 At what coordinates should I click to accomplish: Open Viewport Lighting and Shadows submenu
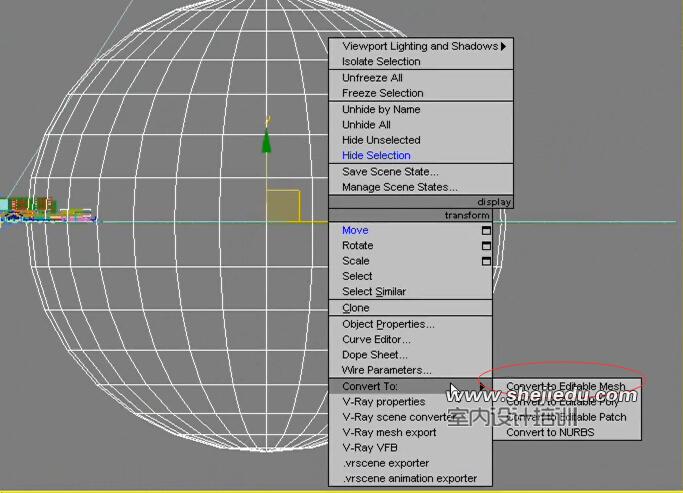click(x=421, y=46)
